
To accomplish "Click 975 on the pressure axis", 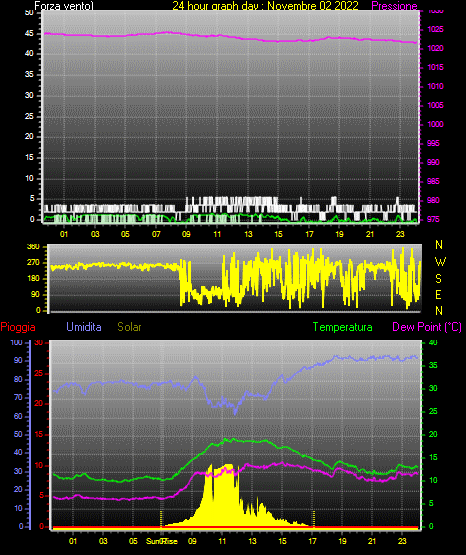I will click(433, 219).
